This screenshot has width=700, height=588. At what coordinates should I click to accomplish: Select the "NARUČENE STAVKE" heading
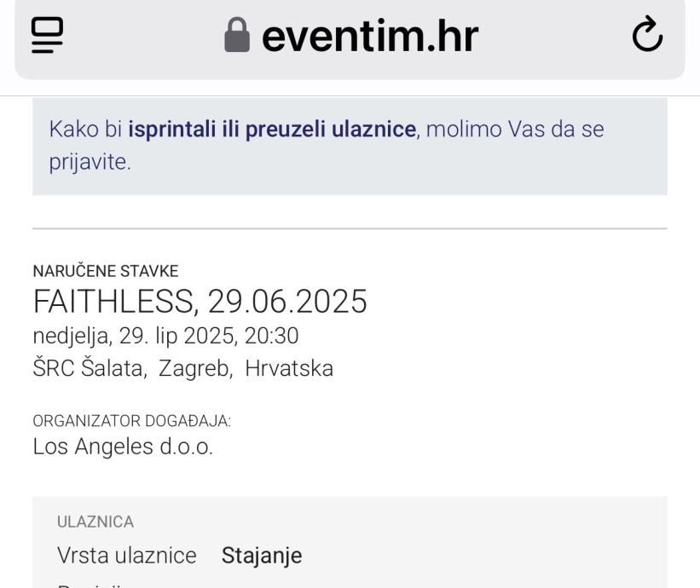point(105,271)
